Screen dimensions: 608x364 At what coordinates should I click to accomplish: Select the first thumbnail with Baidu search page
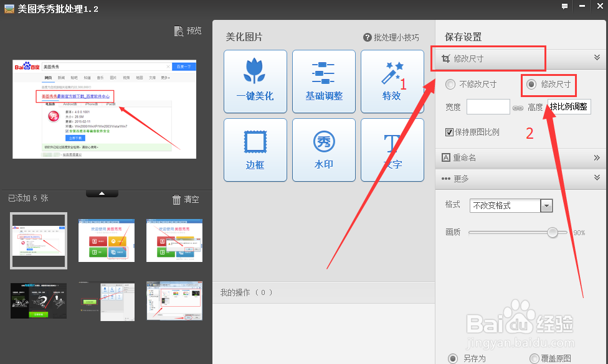39,240
